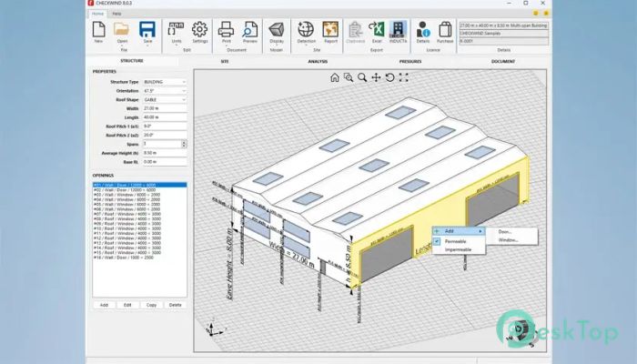Click the Length input field
637x364 pixels.
165,117
